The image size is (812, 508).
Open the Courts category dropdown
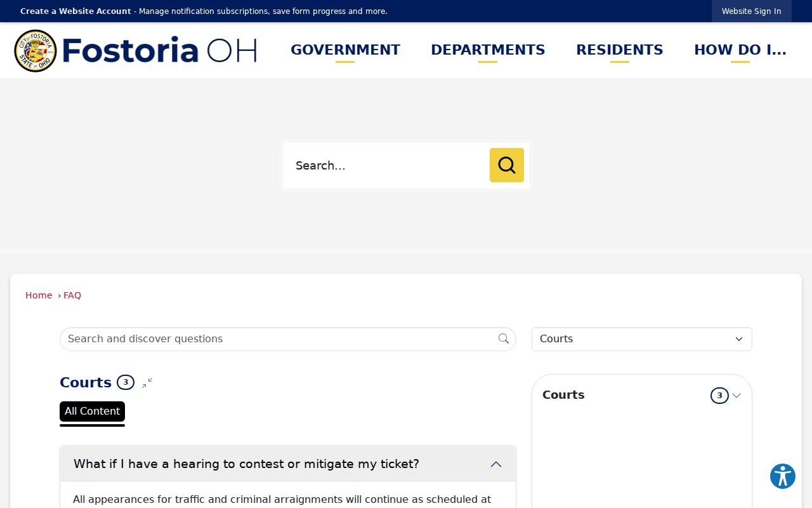(642, 339)
